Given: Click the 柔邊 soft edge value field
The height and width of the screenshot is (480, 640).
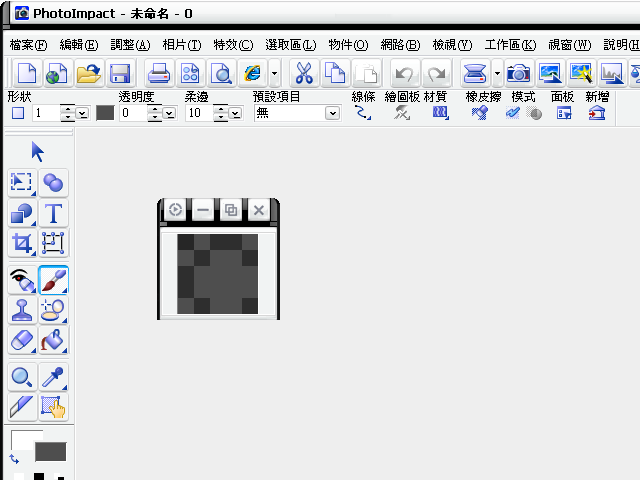Looking at the screenshot, I should coord(200,113).
